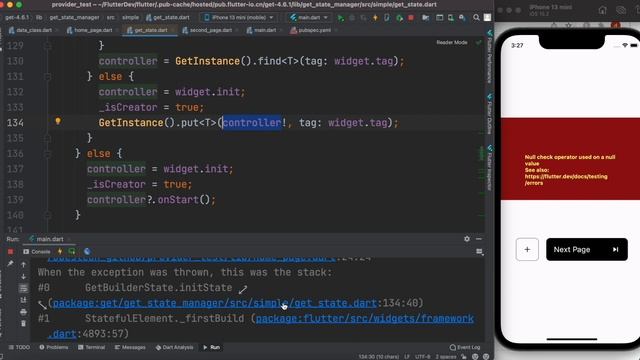Click the red error box in simulator
Image resolution: width=640 pixels, height=360 pixels.
click(570, 159)
